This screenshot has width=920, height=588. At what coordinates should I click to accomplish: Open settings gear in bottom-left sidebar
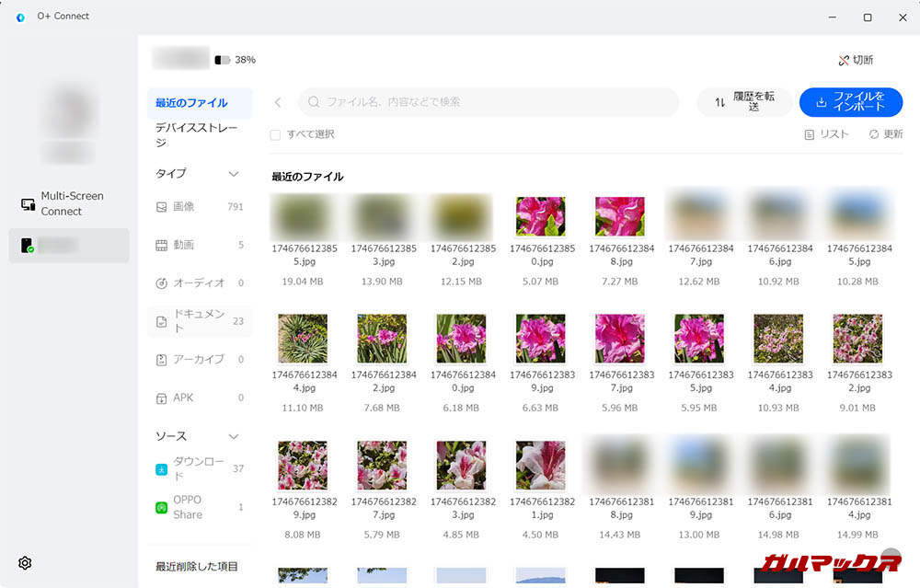pyautogui.click(x=25, y=563)
